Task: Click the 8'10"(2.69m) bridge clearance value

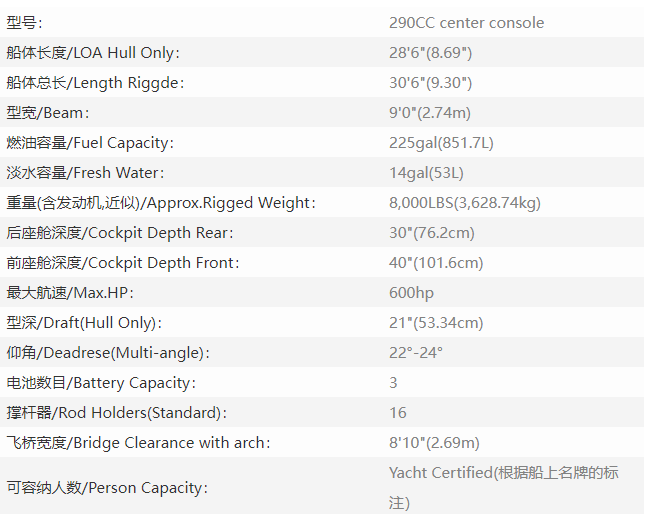Action: click(x=434, y=442)
